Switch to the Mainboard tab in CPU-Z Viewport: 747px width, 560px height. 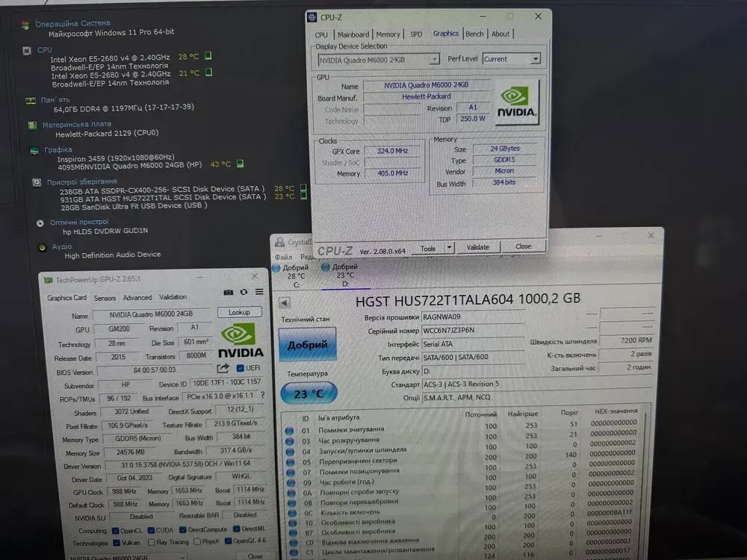click(353, 34)
